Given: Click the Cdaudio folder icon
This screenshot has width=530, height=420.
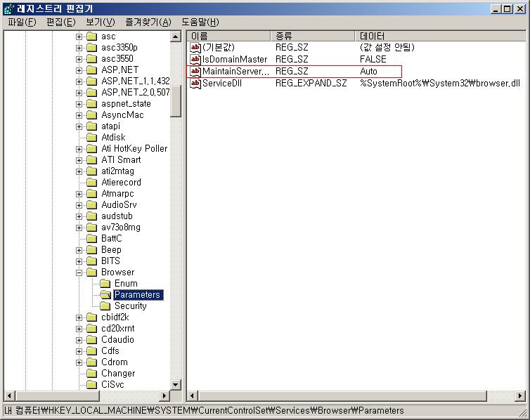Looking at the screenshot, I should pyautogui.click(x=91, y=340).
